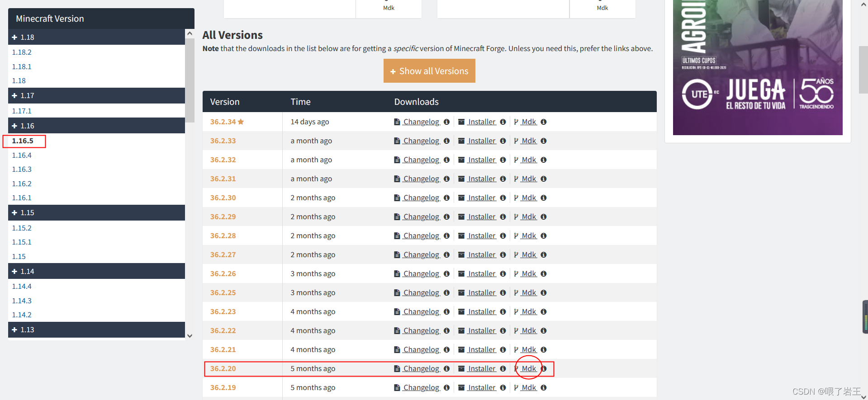The width and height of the screenshot is (868, 400).
Task: Select Minecraft version 1.18.1
Action: 22,67
